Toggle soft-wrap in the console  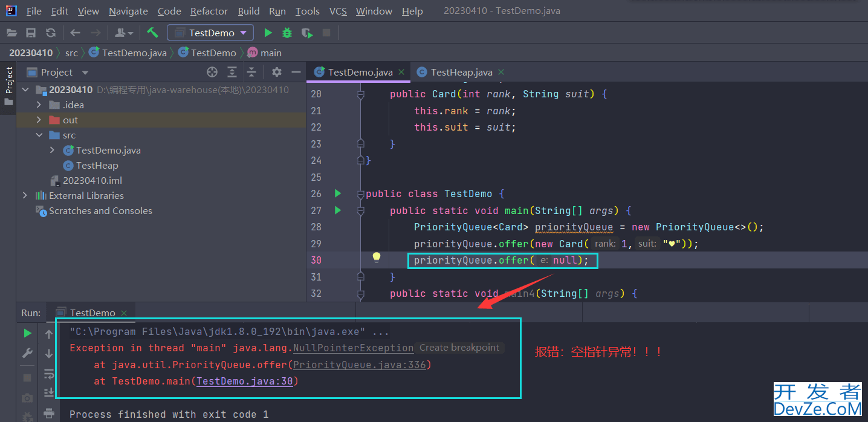point(49,374)
